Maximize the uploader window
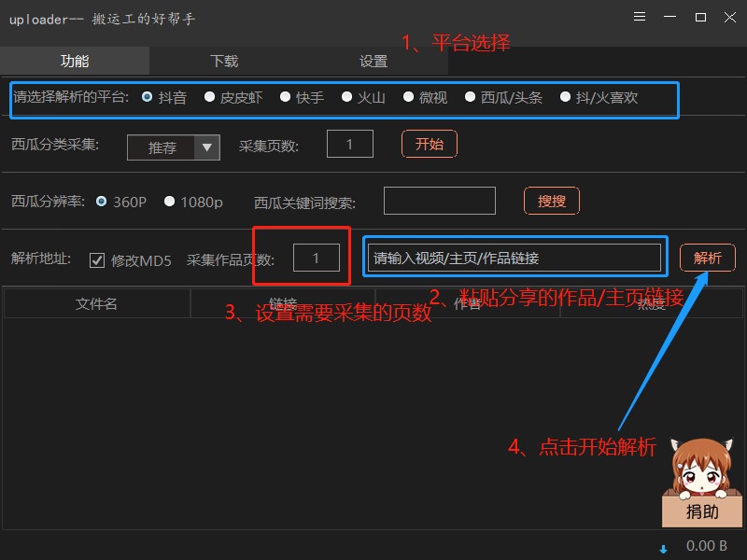Viewport: 747px width, 560px height. coord(700,17)
